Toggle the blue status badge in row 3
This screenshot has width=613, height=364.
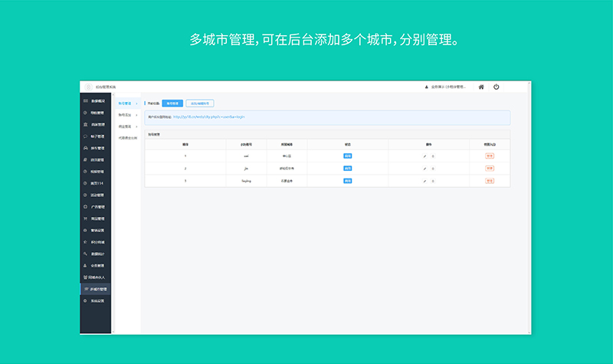348,181
